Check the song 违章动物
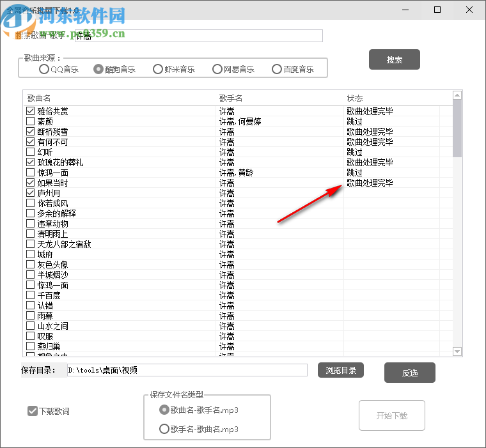Screen dimensions: 486x448 tap(31, 224)
